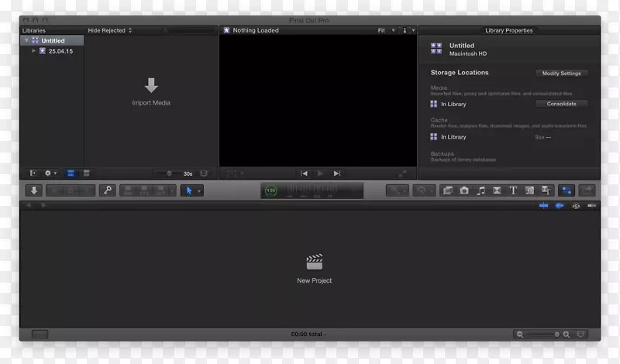Click the timeline viewer dashboard display
This screenshot has height=364, width=620.
(x=312, y=191)
